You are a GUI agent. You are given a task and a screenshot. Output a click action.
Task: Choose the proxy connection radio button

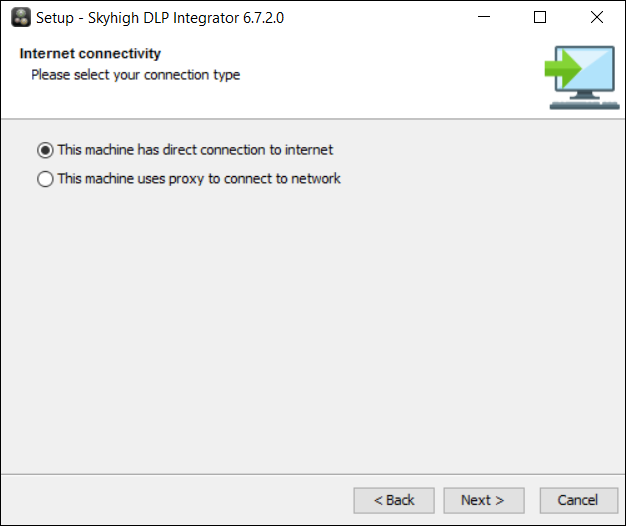point(45,180)
